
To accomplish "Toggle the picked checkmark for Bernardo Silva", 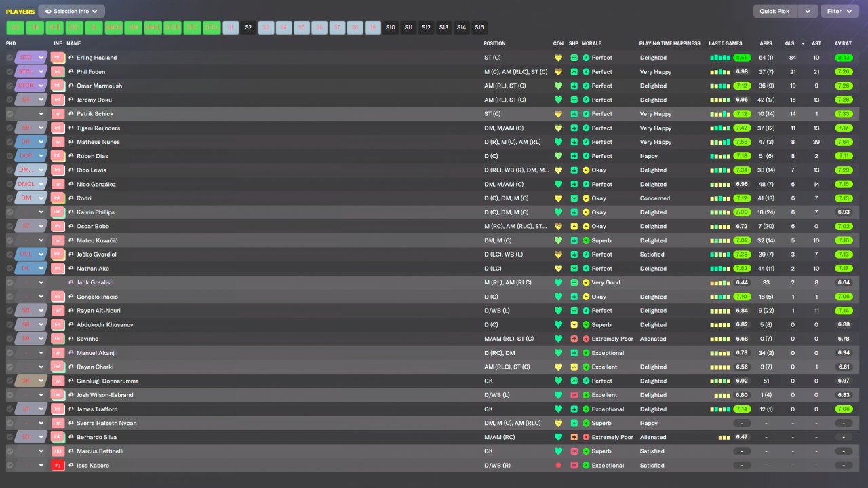I will pos(9,437).
